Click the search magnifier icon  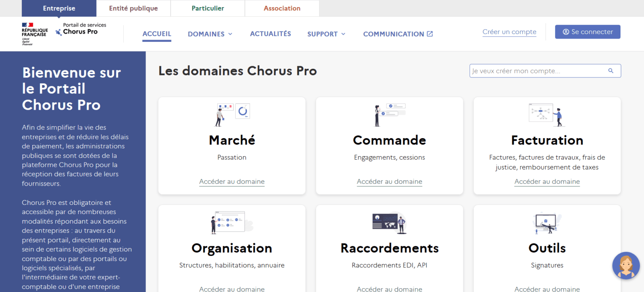point(611,71)
